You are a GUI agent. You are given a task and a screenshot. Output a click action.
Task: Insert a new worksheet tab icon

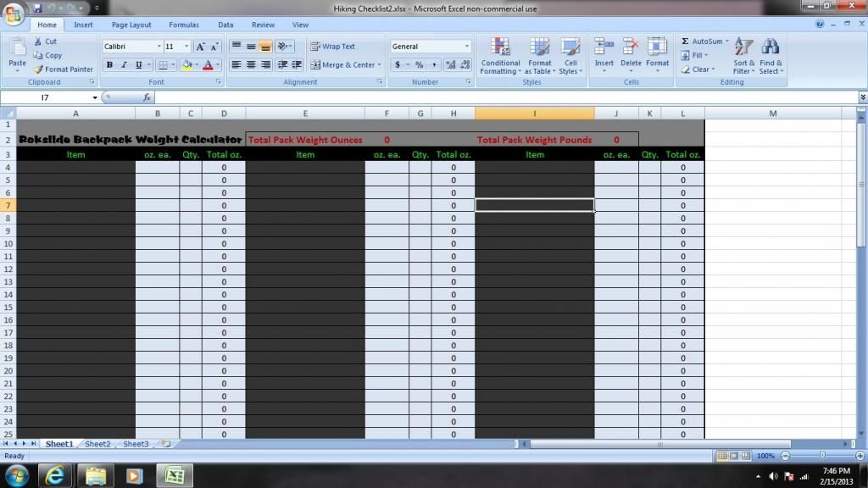165,444
